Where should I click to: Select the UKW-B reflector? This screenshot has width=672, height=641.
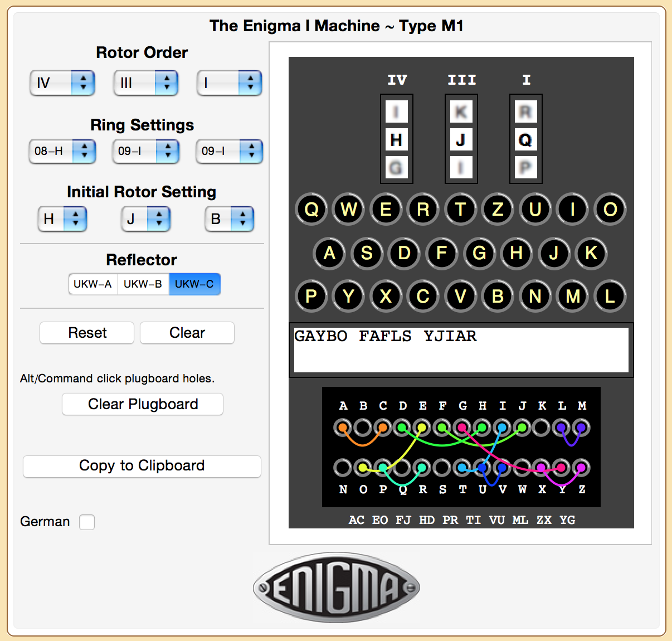143,284
